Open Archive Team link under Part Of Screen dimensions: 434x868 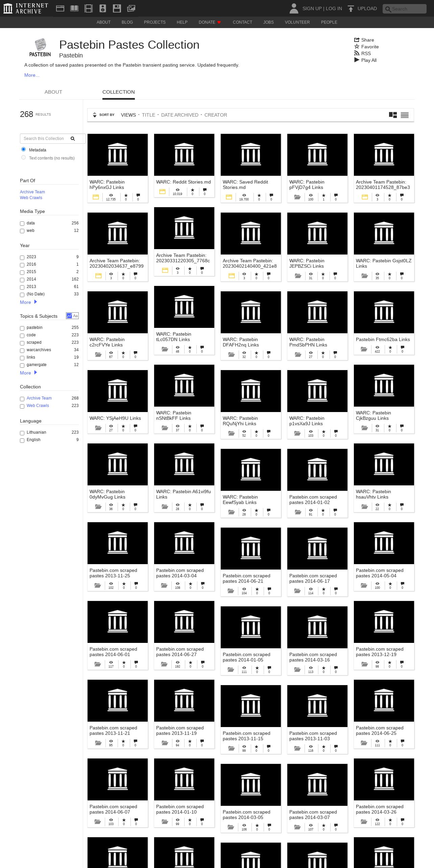[32, 192]
